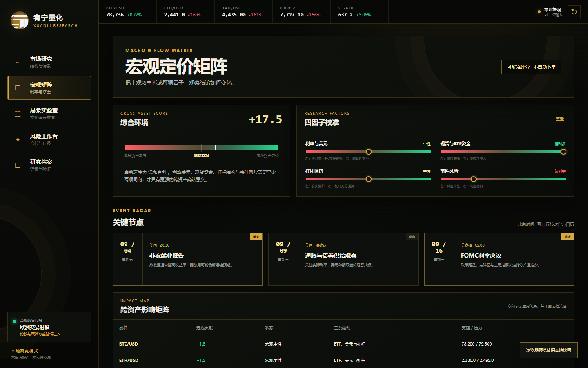Click the 欧洲交易时段 session text

coord(35,328)
